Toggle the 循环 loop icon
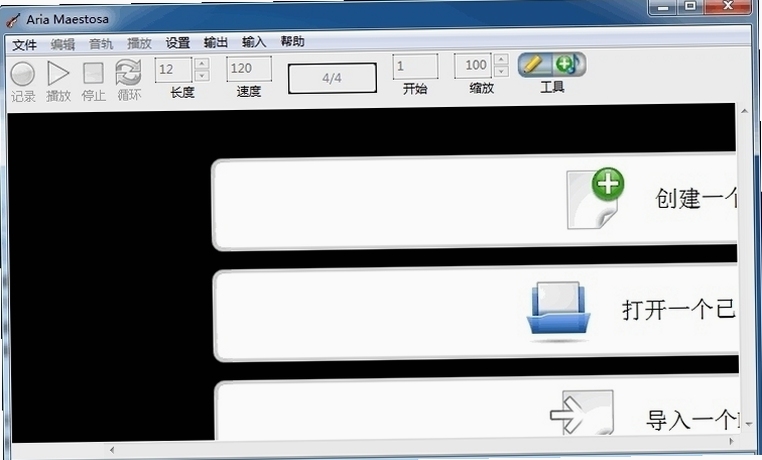Screen dimensions: 762x460 pos(128,73)
